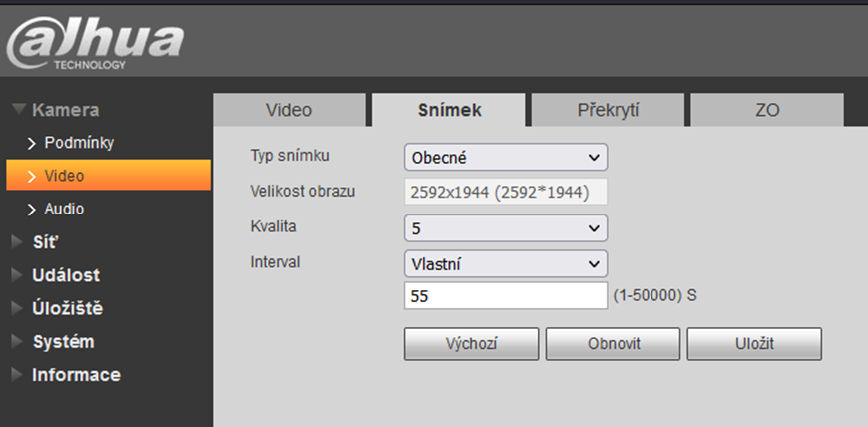Open the Kvalita dropdown

506,228
